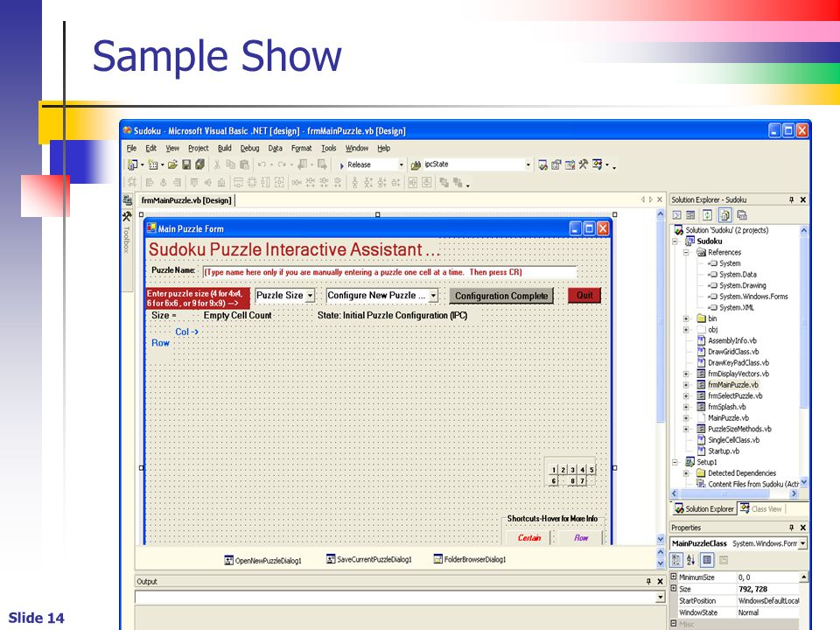Click the Certain shortcut button

[x=529, y=537]
